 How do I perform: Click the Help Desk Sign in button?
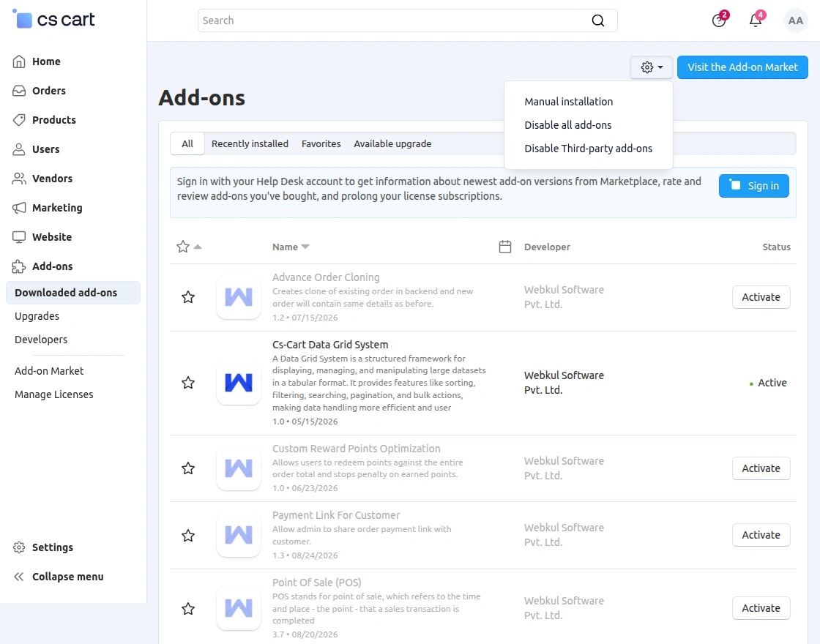(x=753, y=186)
